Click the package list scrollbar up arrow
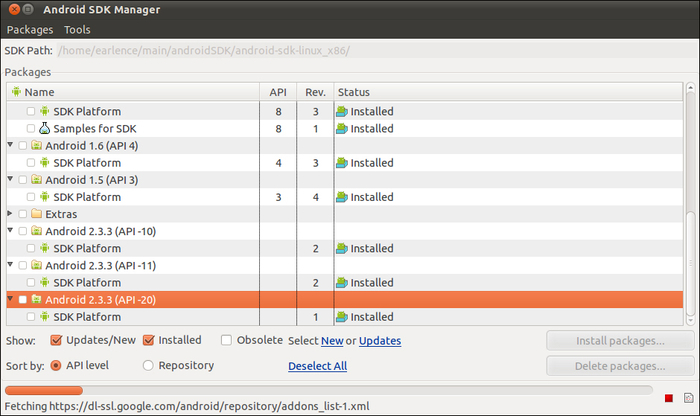The height and width of the screenshot is (416, 700). 690,88
